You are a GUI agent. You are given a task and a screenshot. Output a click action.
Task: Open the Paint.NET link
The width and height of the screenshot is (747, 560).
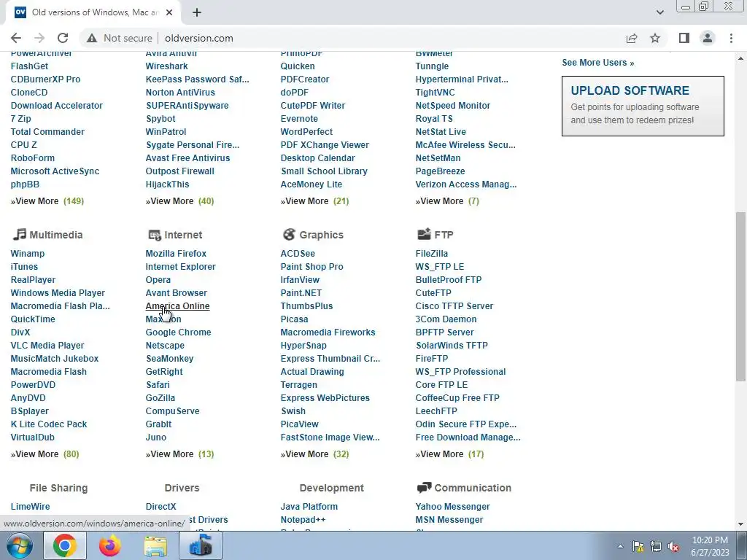[301, 293]
